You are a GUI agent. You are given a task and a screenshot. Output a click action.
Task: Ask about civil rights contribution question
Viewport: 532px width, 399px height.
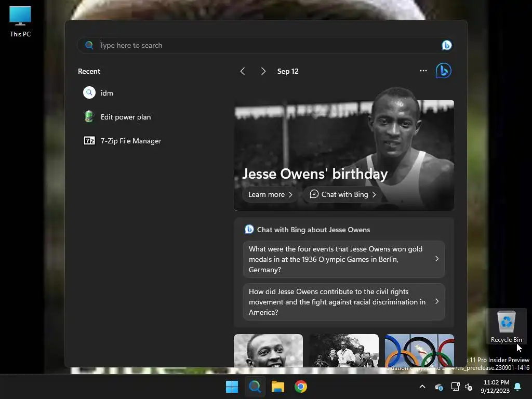[x=344, y=302]
